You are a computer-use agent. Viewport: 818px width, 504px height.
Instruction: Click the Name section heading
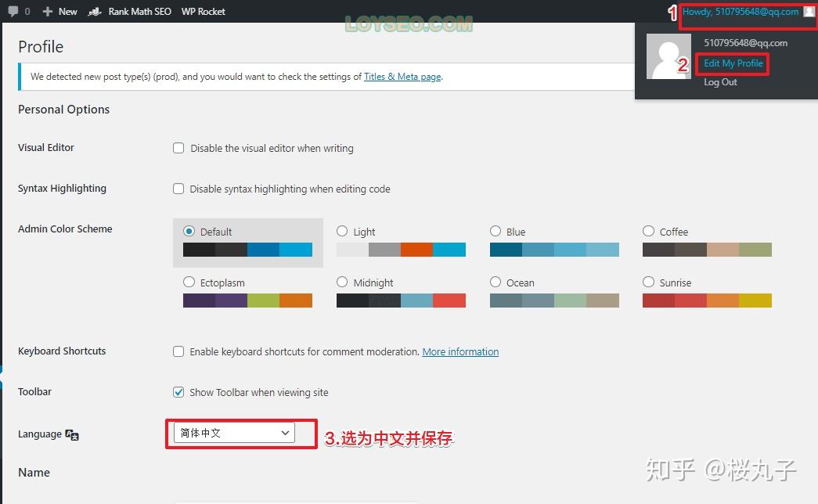pos(34,473)
